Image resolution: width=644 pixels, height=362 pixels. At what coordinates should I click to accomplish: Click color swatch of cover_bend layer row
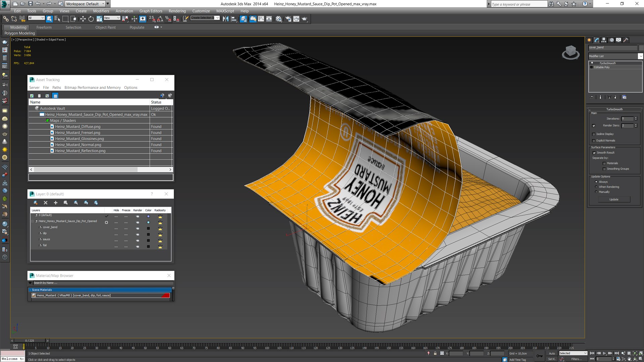click(x=148, y=228)
